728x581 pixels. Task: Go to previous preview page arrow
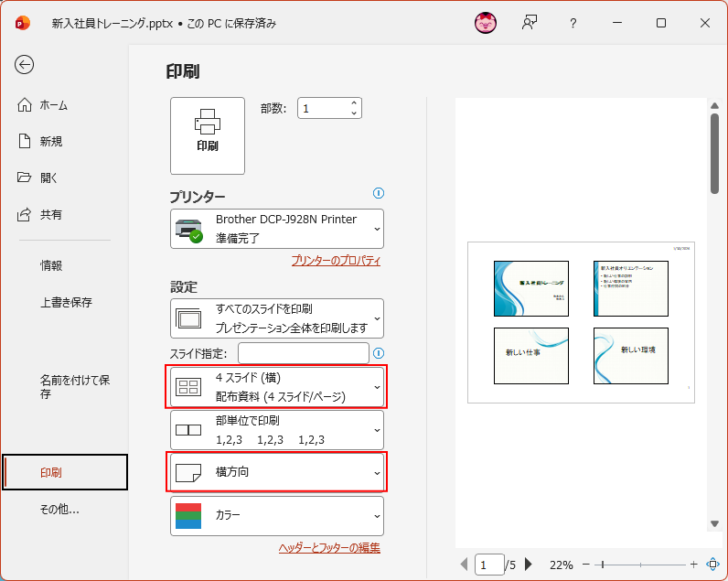(464, 564)
